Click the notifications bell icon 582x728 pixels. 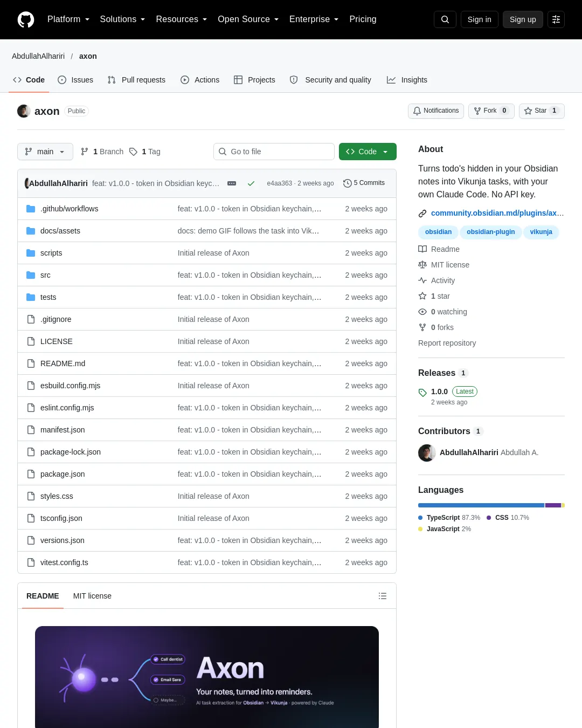(417, 111)
